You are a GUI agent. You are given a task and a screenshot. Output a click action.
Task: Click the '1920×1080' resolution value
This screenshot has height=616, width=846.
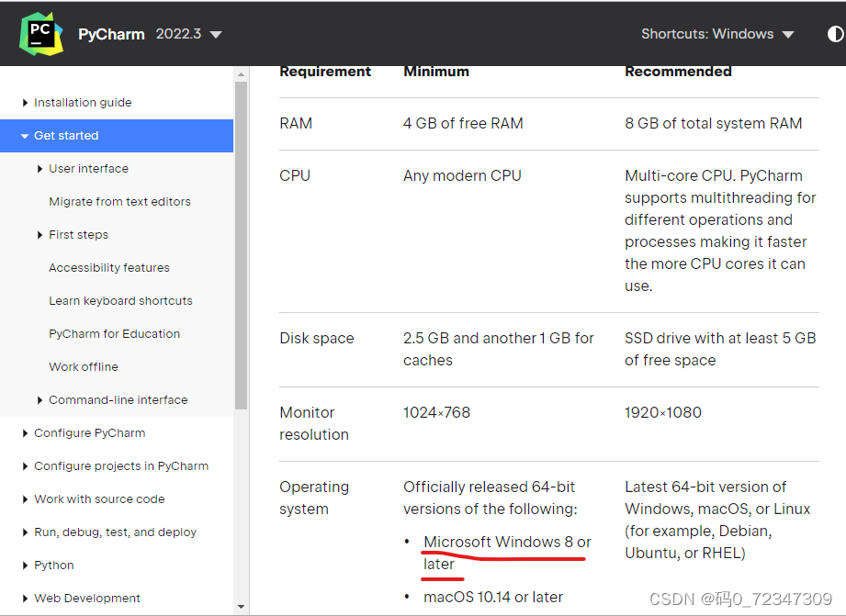(663, 412)
